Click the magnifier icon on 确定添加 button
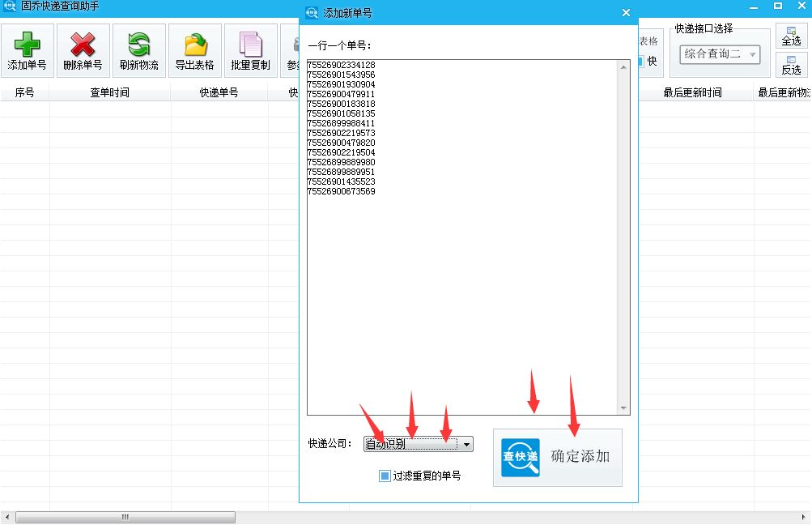 point(519,458)
